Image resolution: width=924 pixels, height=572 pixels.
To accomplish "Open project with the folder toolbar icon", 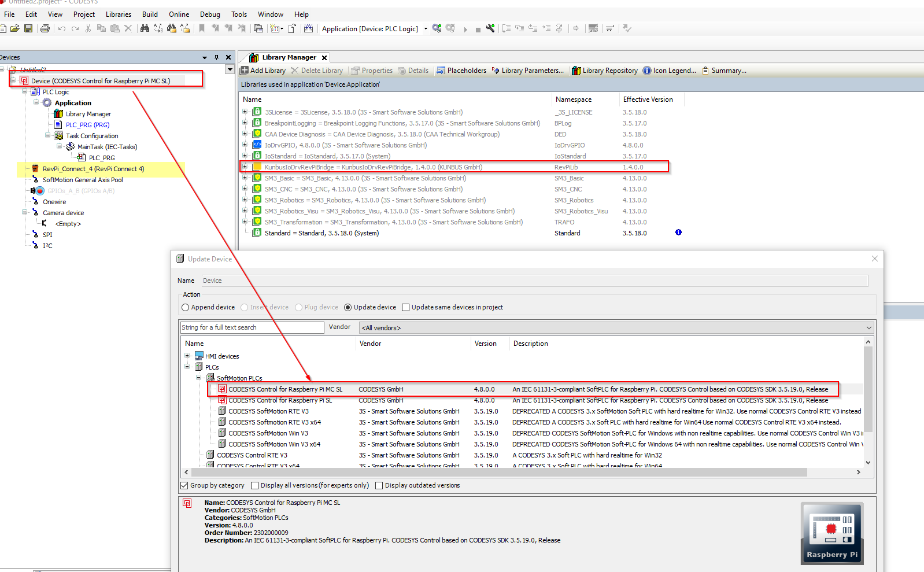I will [x=15, y=28].
